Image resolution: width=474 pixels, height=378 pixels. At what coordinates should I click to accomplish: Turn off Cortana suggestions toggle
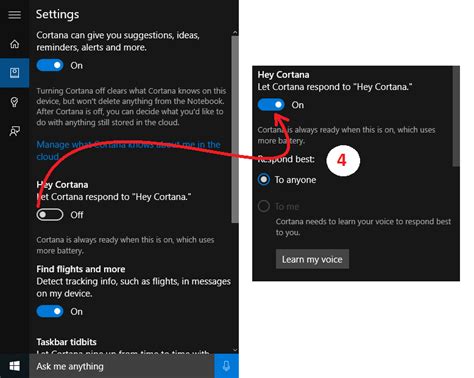(50, 65)
